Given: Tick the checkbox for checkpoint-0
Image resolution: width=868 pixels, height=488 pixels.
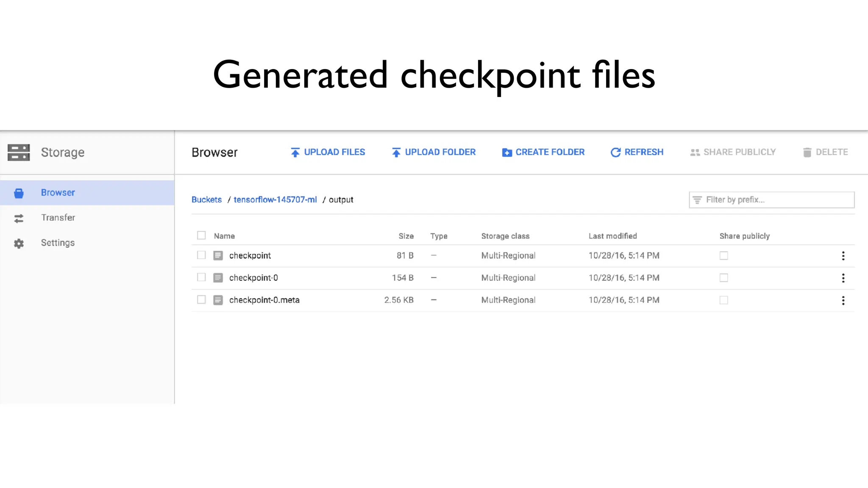Looking at the screenshot, I should pyautogui.click(x=201, y=277).
